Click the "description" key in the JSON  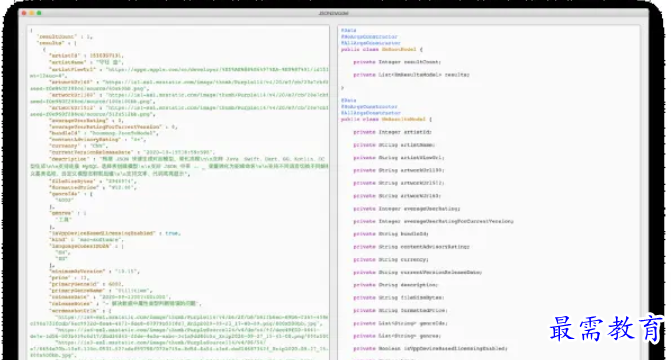pyautogui.click(x=69, y=159)
